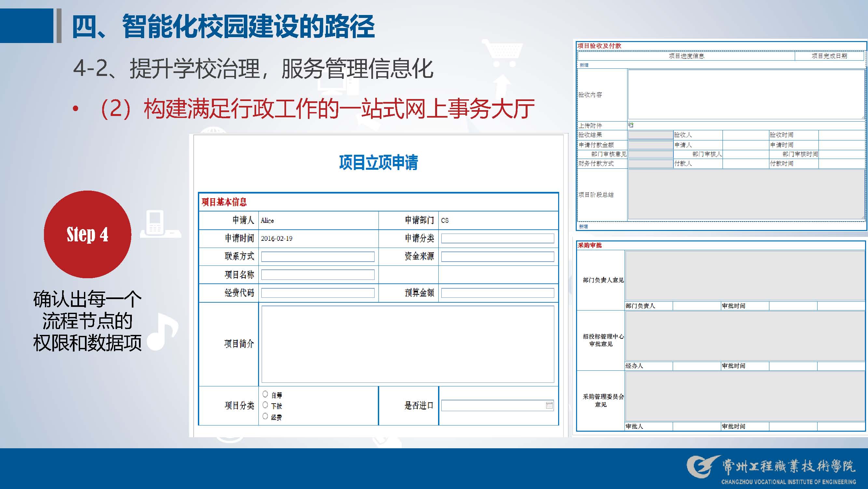
Task: Select the 经费 radio option
Action: click(265, 416)
